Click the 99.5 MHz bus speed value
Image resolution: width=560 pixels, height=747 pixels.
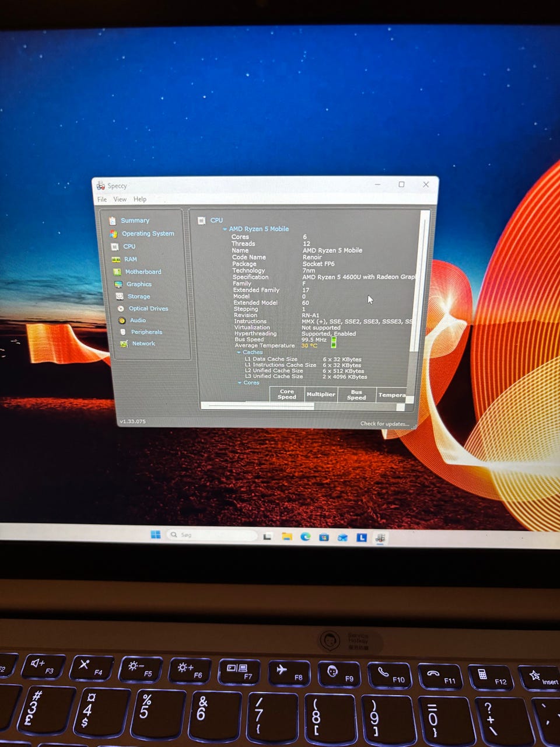(314, 340)
